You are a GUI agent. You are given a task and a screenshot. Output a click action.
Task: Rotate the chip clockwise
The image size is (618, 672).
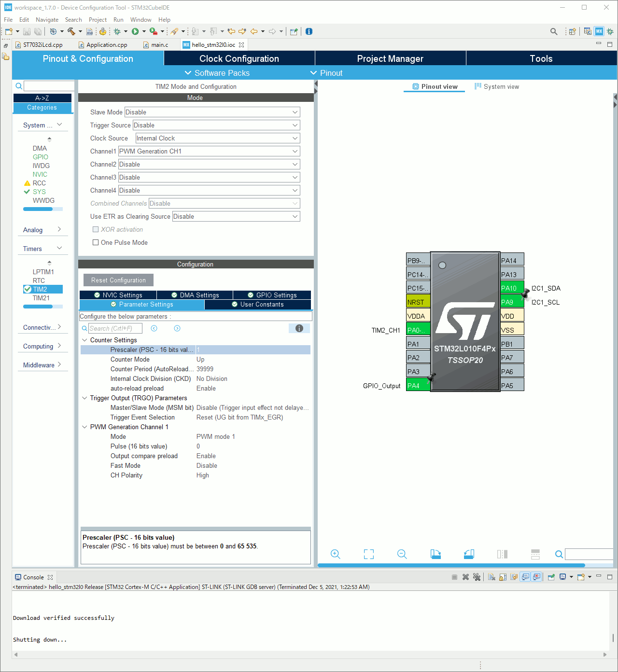pyautogui.click(x=435, y=554)
